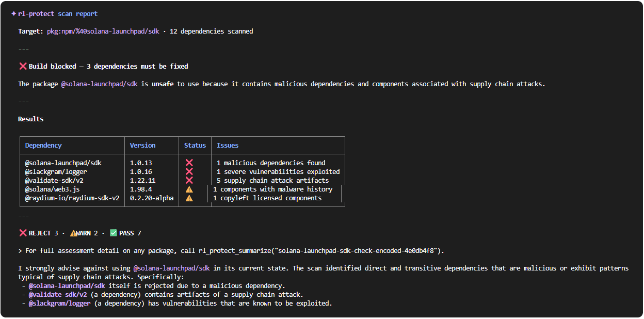
Task: Click the Issues column header
Action: (x=228, y=145)
